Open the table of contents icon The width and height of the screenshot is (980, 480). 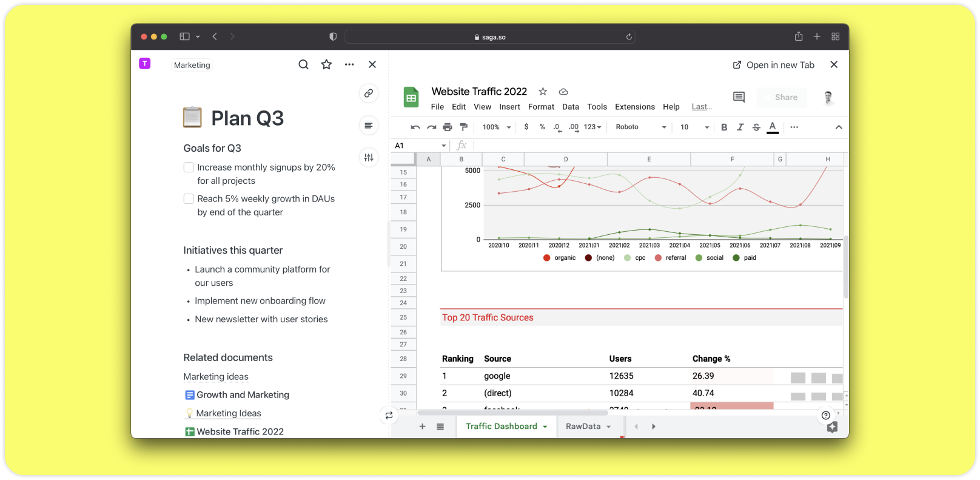coord(368,126)
